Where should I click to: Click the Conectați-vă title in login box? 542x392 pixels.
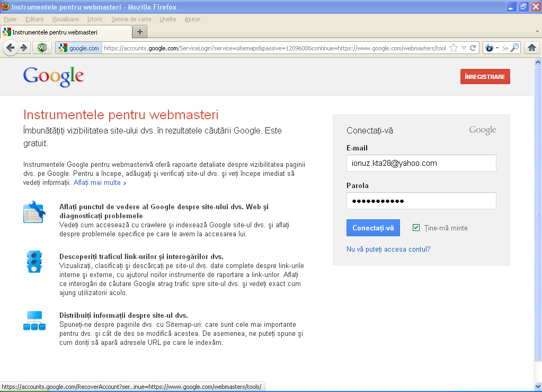point(369,131)
